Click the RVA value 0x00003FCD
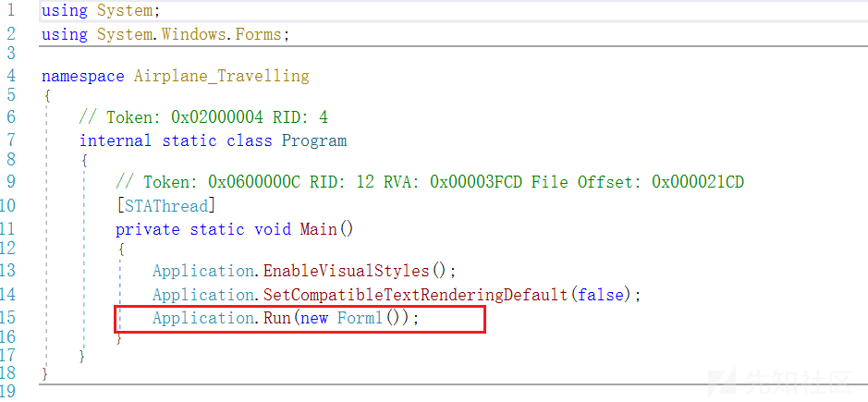This screenshot has width=868, height=402. coord(475,182)
